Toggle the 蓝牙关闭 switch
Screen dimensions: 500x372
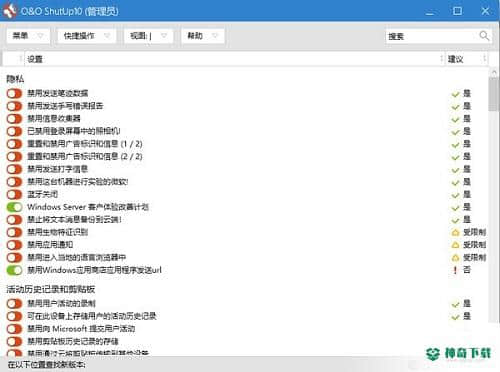(x=14, y=194)
